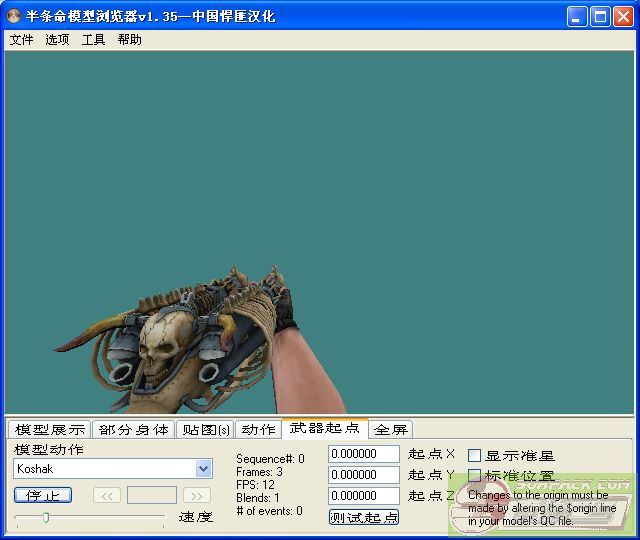Click the 测试起点 test origin button
640x540 pixels.
[364, 517]
